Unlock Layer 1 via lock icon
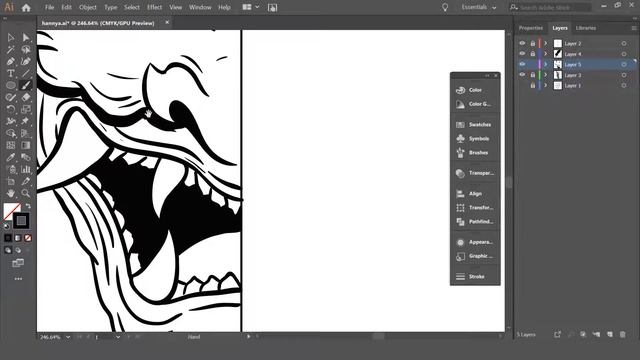The width and height of the screenshot is (640, 360). pos(533,86)
